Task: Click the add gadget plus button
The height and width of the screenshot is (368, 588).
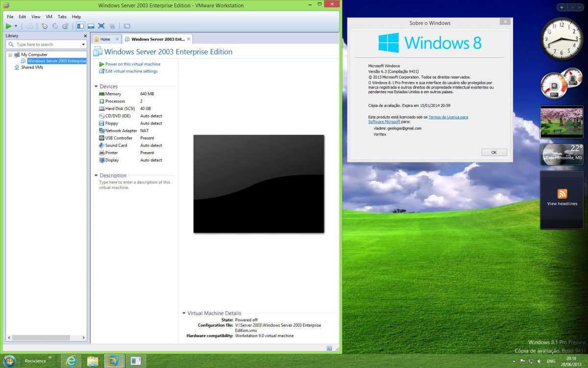Action: [562, 7]
